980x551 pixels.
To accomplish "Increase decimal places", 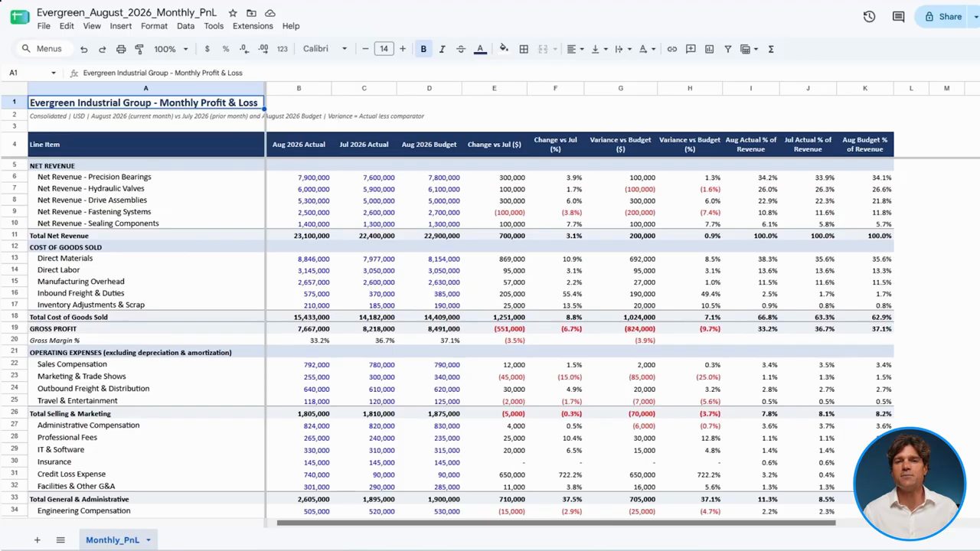I will 263,49.
